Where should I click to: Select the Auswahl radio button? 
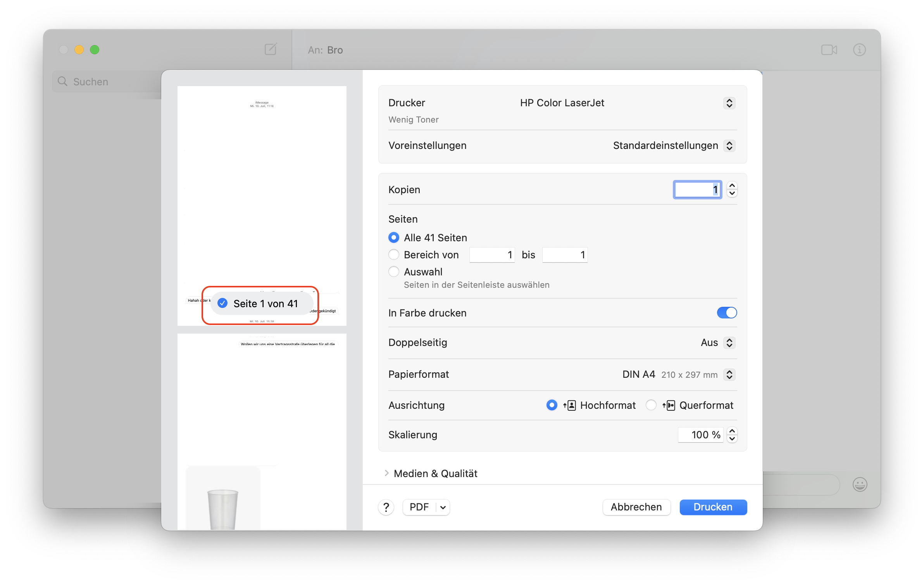click(x=394, y=272)
